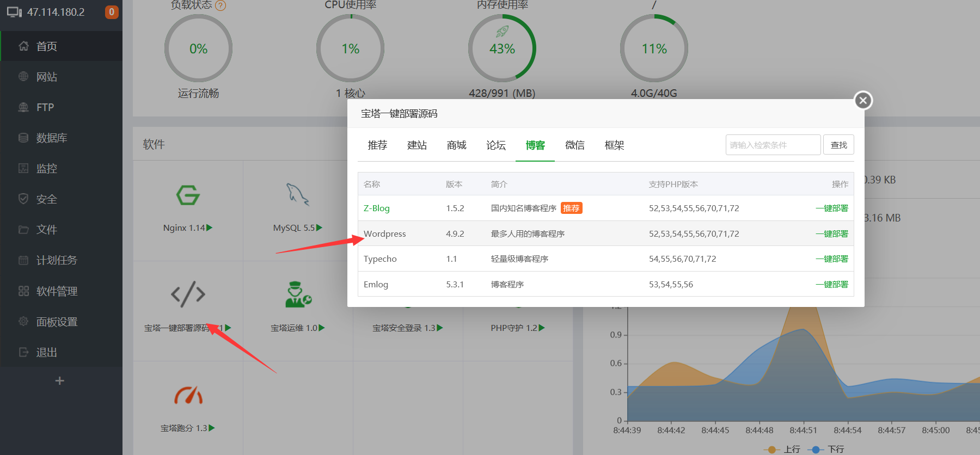
Task: Click the disk usage 11% gauge
Action: (x=654, y=48)
